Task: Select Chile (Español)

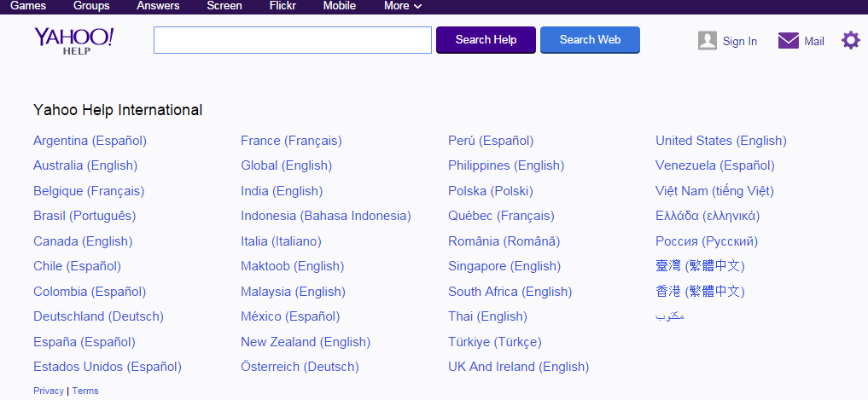Action: point(77,267)
